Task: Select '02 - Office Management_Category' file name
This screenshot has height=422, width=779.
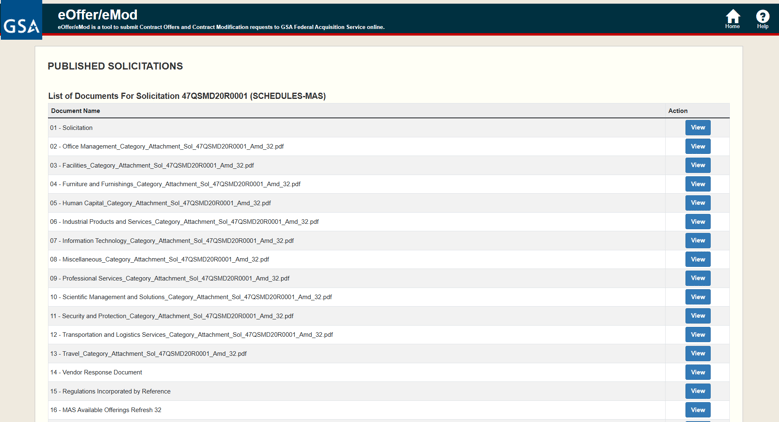Action: click(166, 147)
